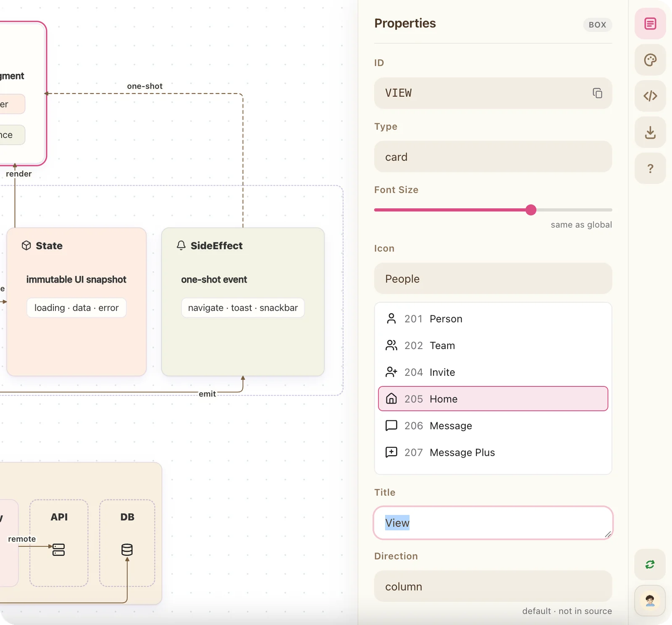The width and height of the screenshot is (672, 625).
Task: Select the 201 Person icon option
Action: click(493, 319)
